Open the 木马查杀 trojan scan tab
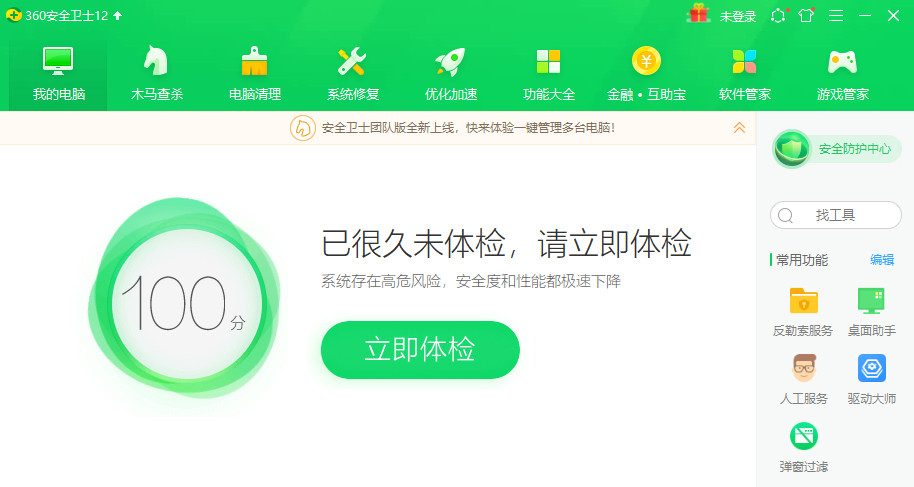The width and height of the screenshot is (914, 487). click(x=156, y=73)
